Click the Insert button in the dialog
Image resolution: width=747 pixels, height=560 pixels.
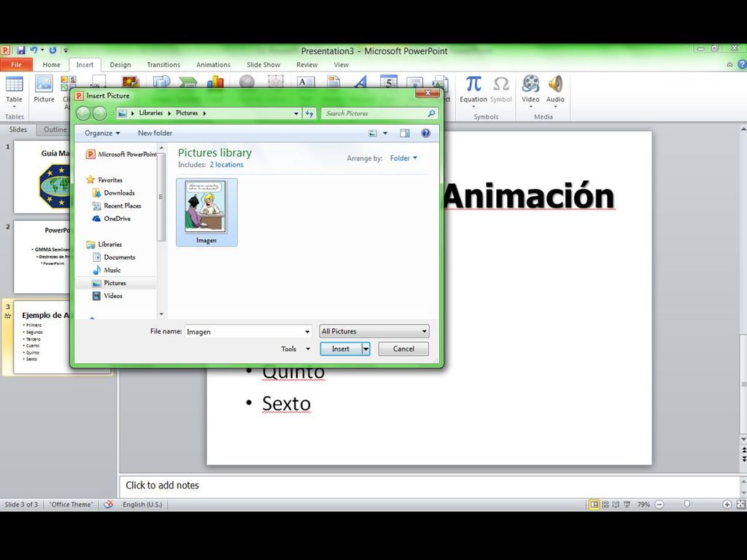[x=341, y=349]
